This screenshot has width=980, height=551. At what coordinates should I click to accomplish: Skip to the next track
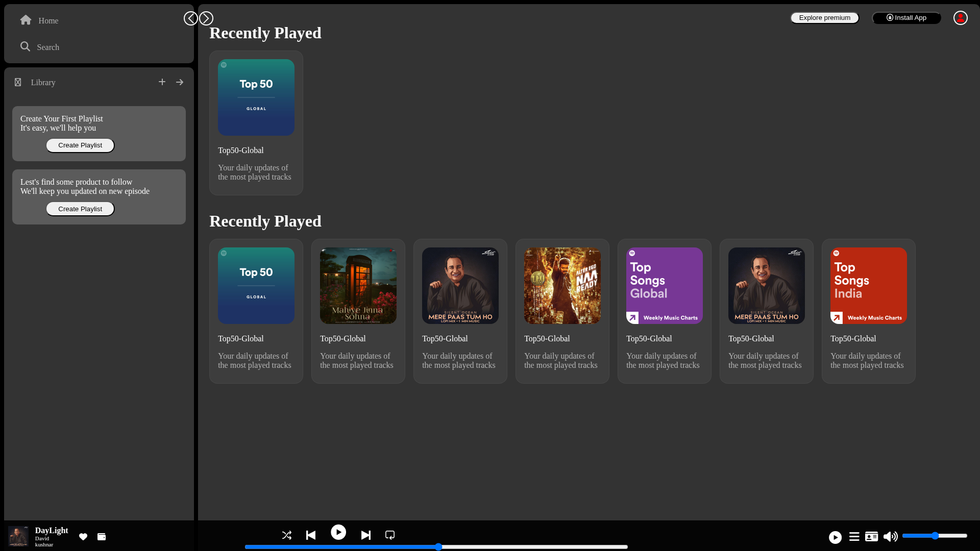[366, 535]
